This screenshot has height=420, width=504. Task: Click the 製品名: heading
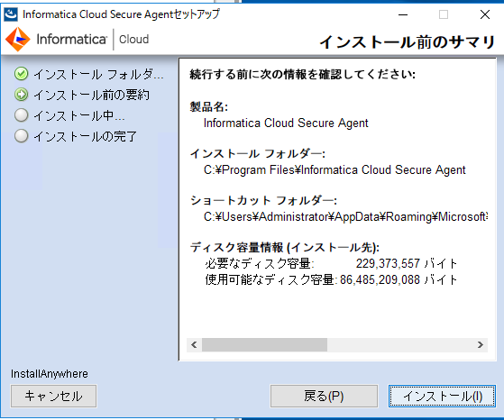coord(208,106)
